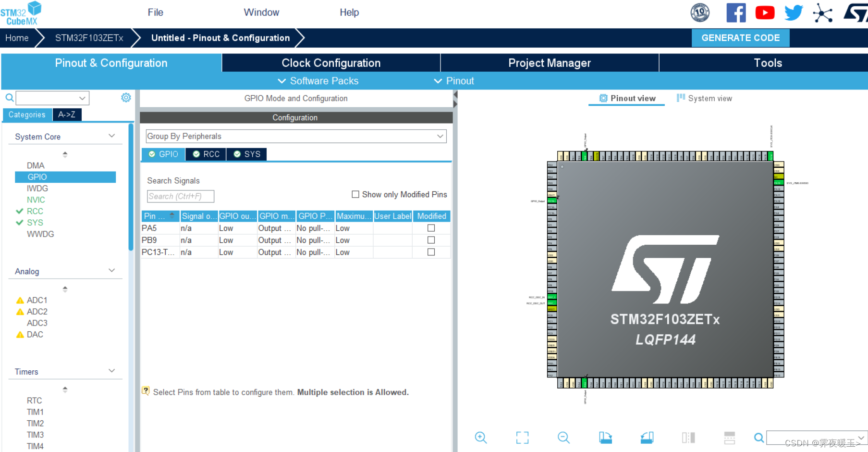The width and height of the screenshot is (868, 452).
Task: Switch to Project Manager tab
Action: (550, 63)
